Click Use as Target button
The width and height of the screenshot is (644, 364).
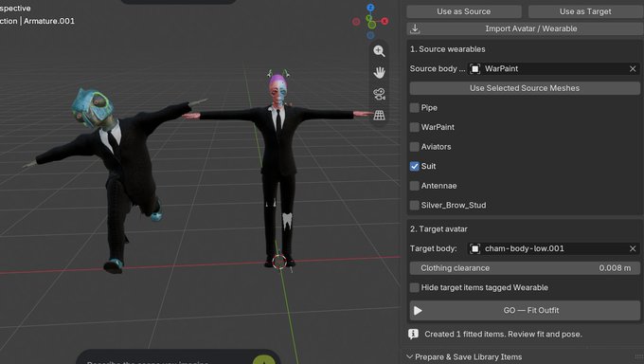coord(585,11)
